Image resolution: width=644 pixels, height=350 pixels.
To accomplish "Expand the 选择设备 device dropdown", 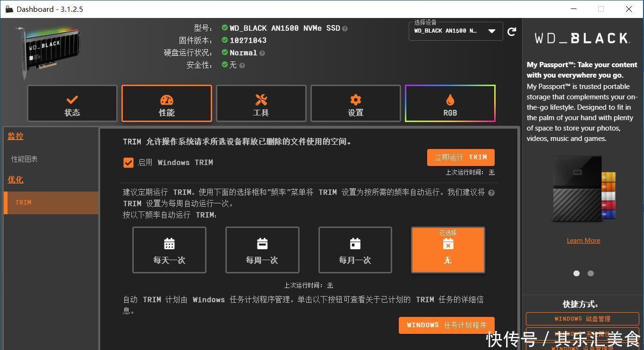I will 455,31.
